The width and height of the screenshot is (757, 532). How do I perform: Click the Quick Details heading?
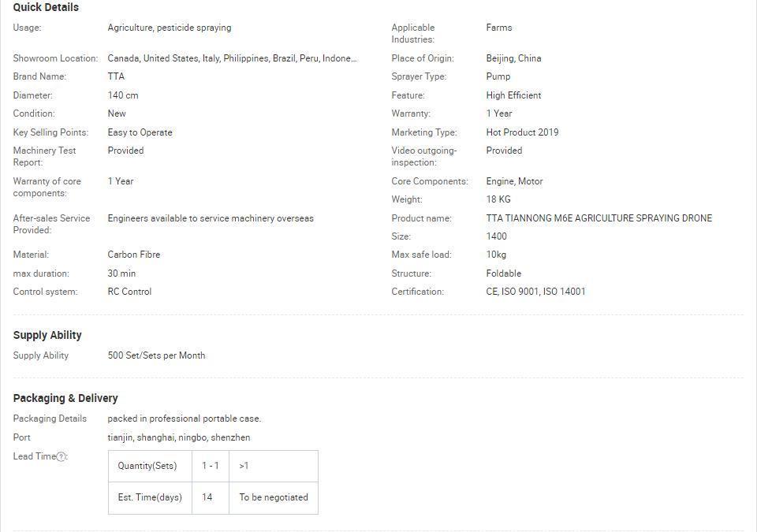coord(46,7)
